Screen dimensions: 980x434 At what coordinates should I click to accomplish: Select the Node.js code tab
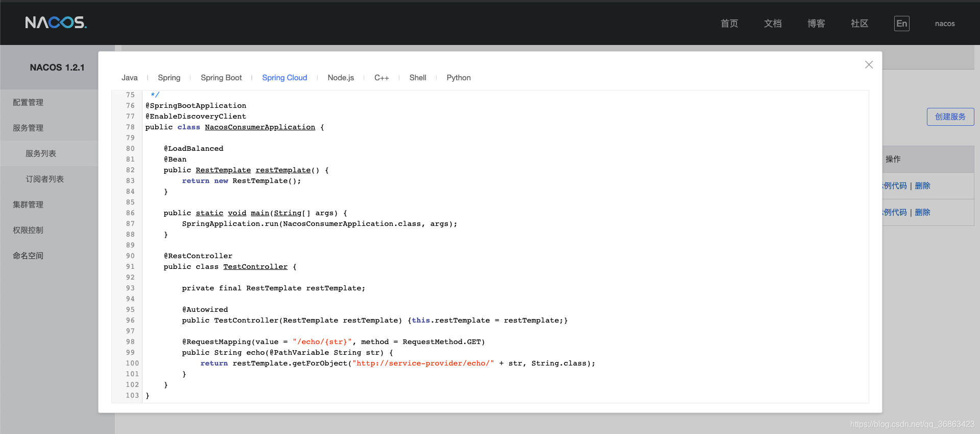click(341, 78)
